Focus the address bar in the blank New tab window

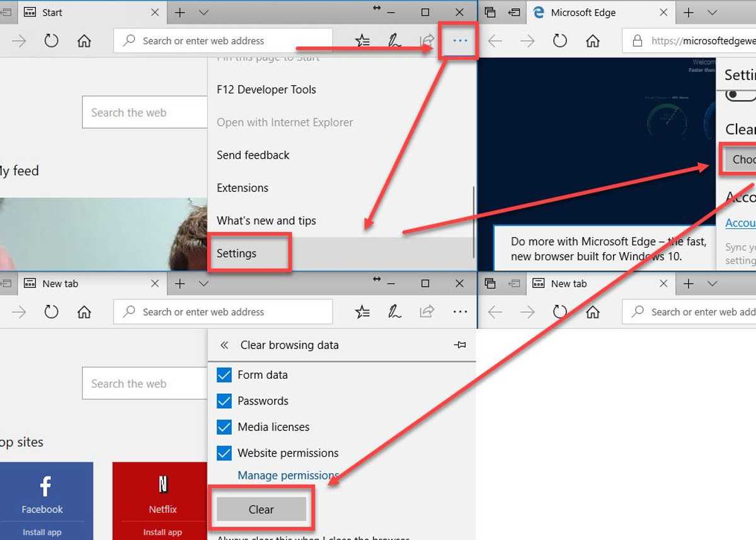[x=689, y=312]
